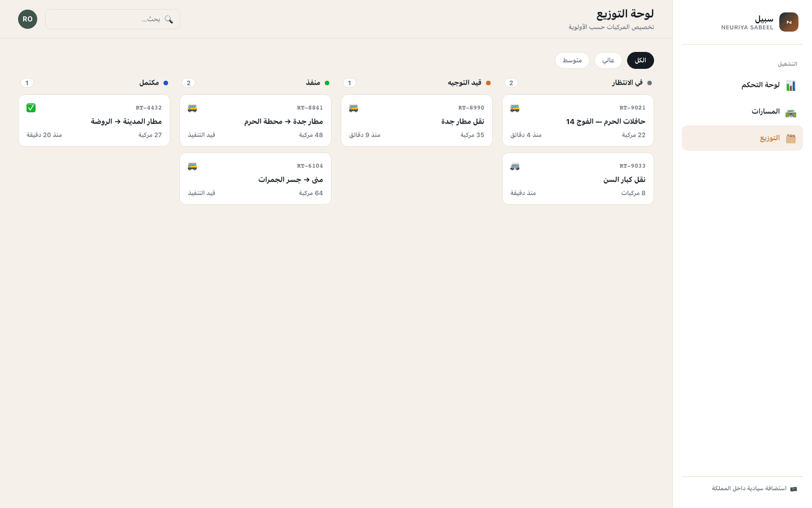Open the RO user avatar
The width and height of the screenshot is (812, 508).
(28, 19)
